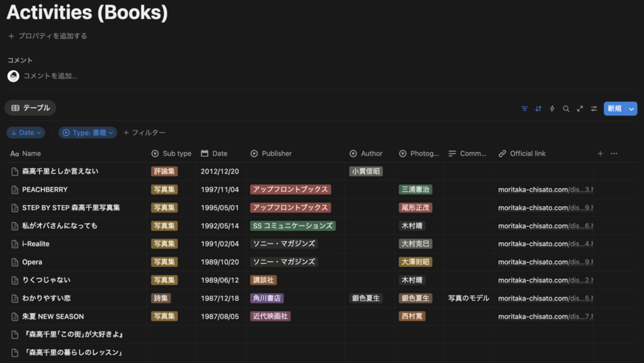Expand the Date sort dropdown chip
The width and height of the screenshot is (644, 363).
26,133
